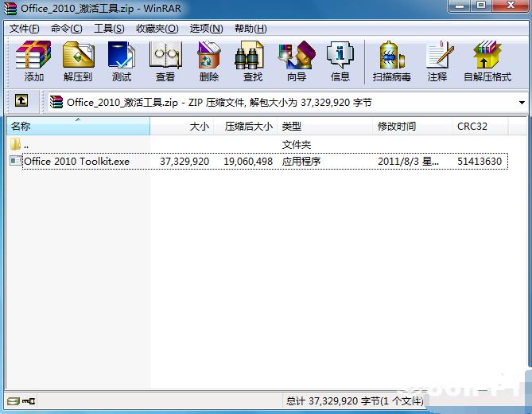Viewport: 532px width, 414px height.
Task: Click status bar total 总计 37,329,920 字节 text
Action: point(355,401)
